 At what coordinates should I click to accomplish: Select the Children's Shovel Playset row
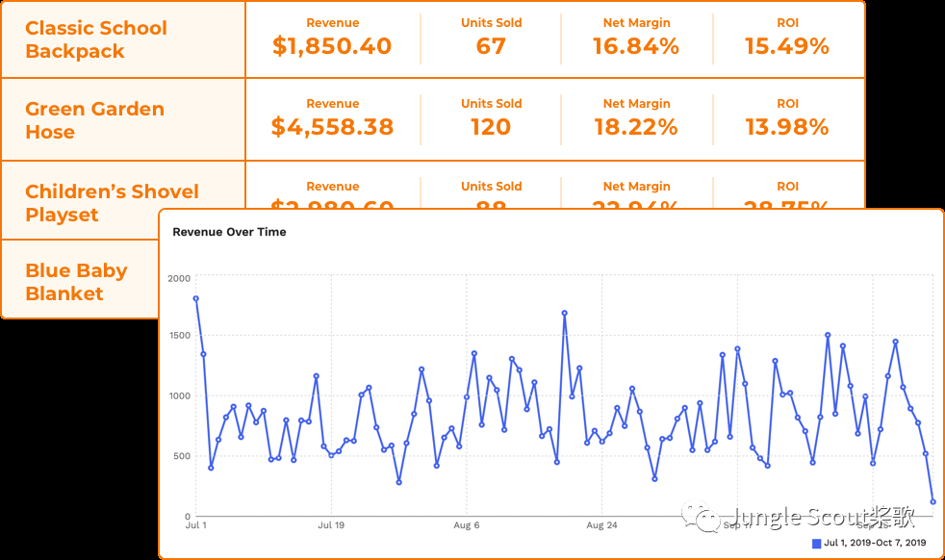(112, 202)
